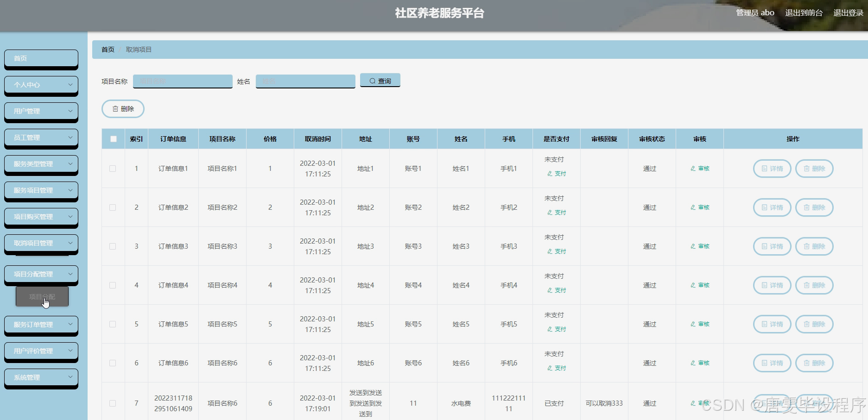Click the 删除 batch delete button above the table
The width and height of the screenshot is (868, 420).
123,109
